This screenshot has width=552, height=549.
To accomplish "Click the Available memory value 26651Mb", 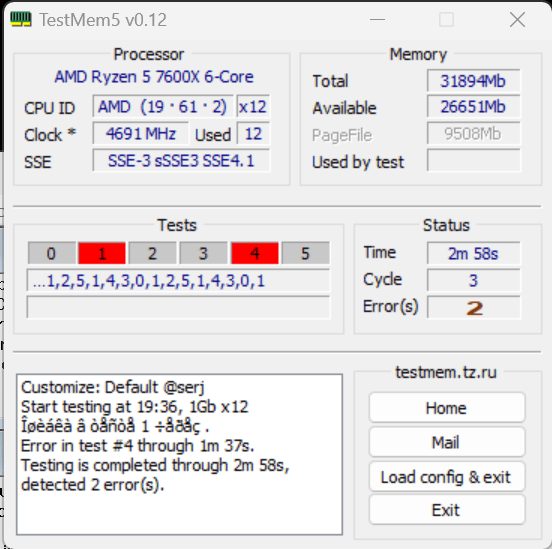I will [473, 106].
